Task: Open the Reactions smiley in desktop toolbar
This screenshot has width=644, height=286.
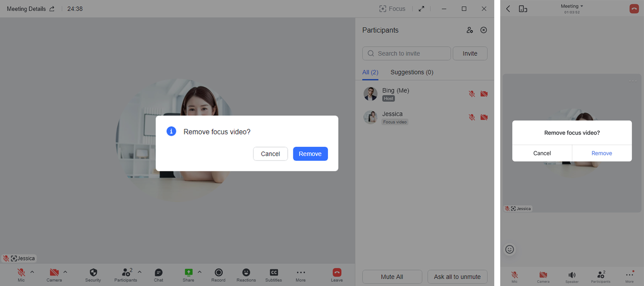Action: click(246, 272)
